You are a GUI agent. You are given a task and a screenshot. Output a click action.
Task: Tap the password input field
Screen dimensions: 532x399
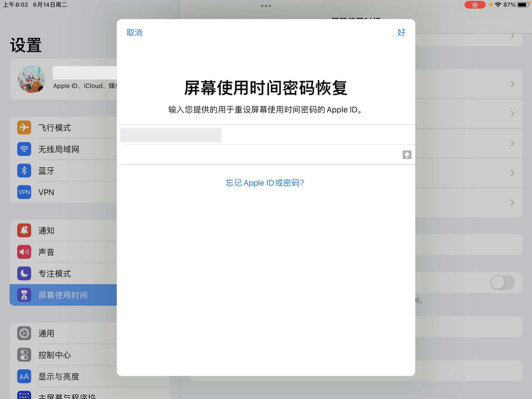[260, 155]
